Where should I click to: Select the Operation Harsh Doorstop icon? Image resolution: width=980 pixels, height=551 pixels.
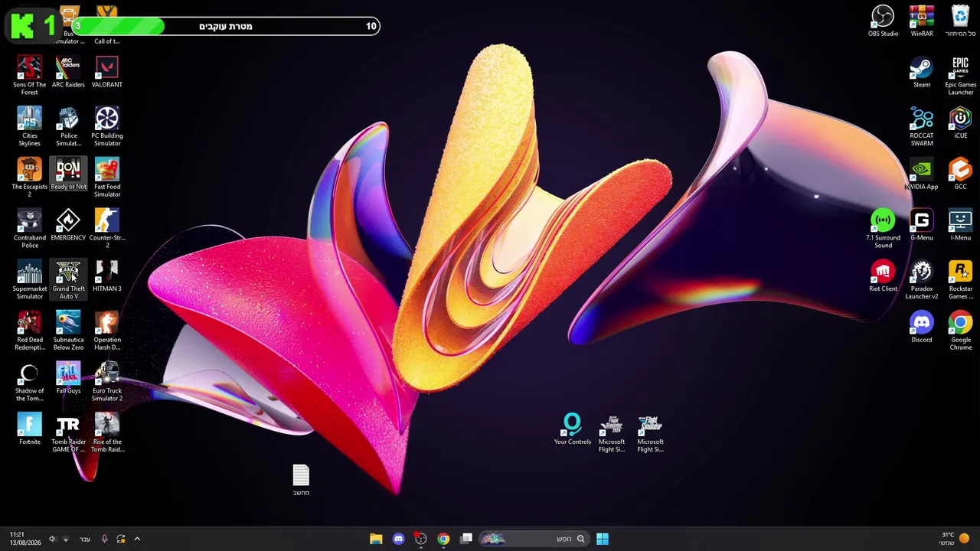pos(107,331)
